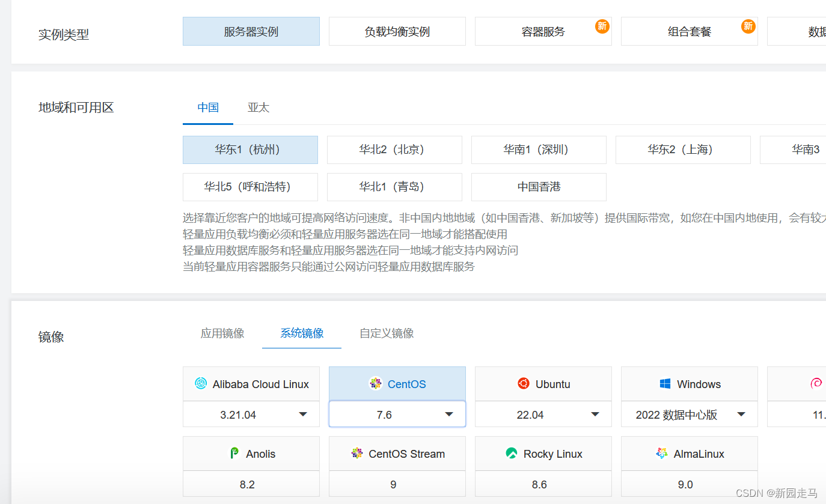
Task: Select 容器服务 instance type
Action: (543, 31)
